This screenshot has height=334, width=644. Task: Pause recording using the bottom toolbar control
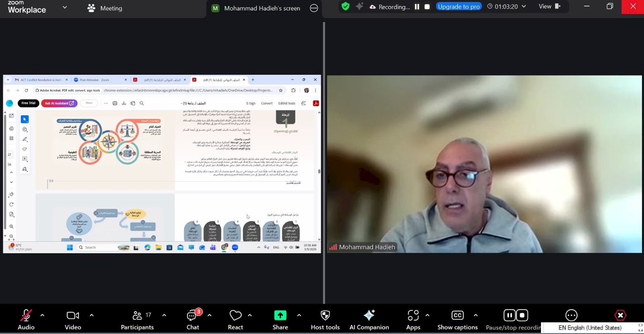(510, 316)
